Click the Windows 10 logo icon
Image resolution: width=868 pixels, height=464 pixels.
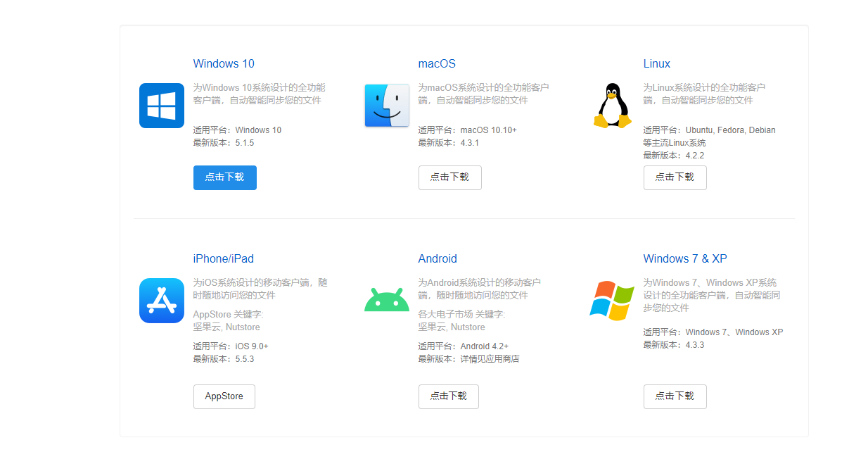(x=162, y=106)
